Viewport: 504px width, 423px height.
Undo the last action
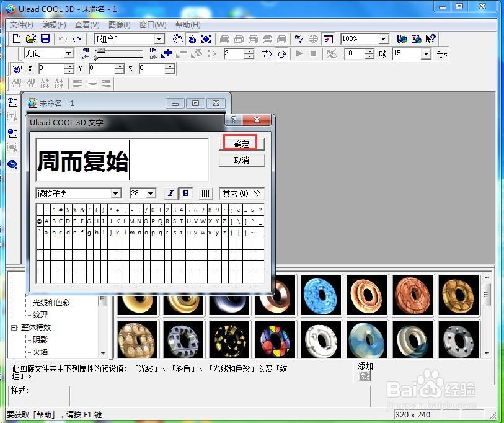tap(63, 39)
